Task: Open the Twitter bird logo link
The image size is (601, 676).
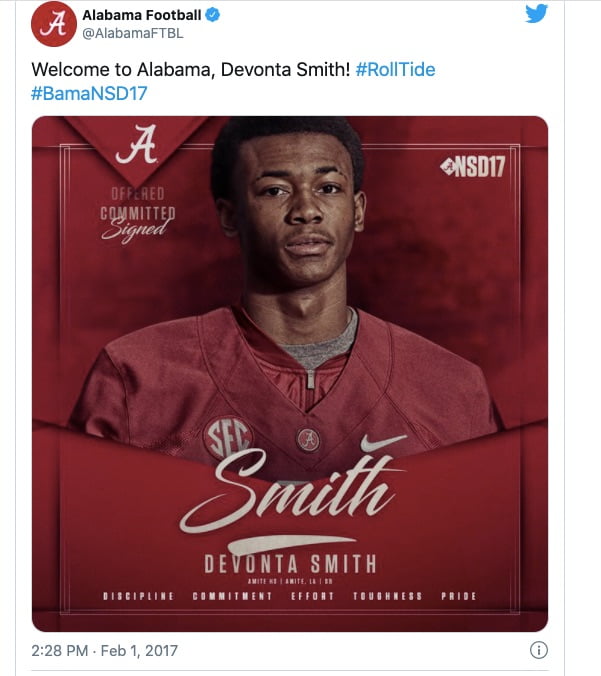Action: point(536,13)
